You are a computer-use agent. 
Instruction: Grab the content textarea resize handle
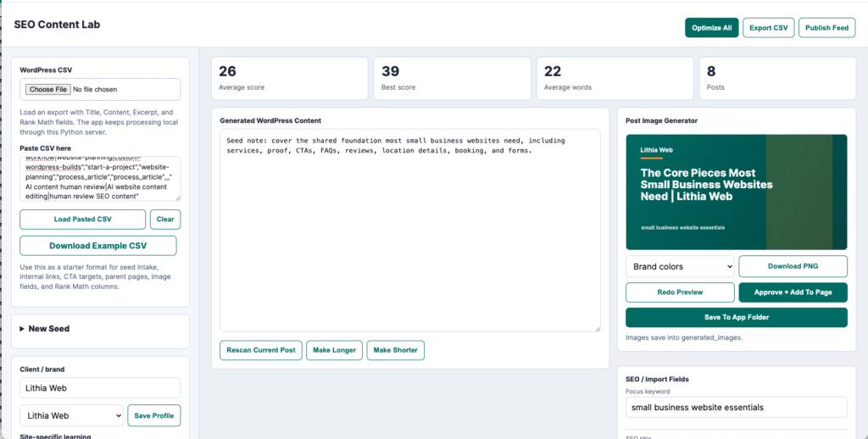point(598,329)
